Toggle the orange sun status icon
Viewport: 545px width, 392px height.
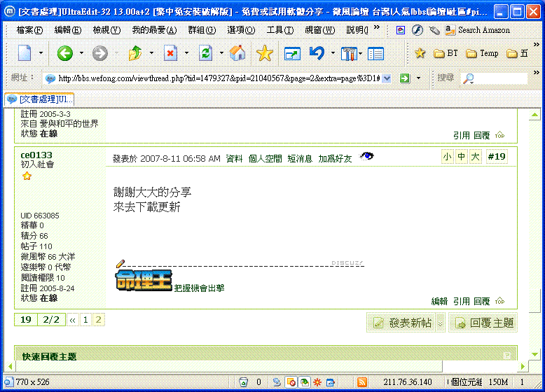pos(317,382)
